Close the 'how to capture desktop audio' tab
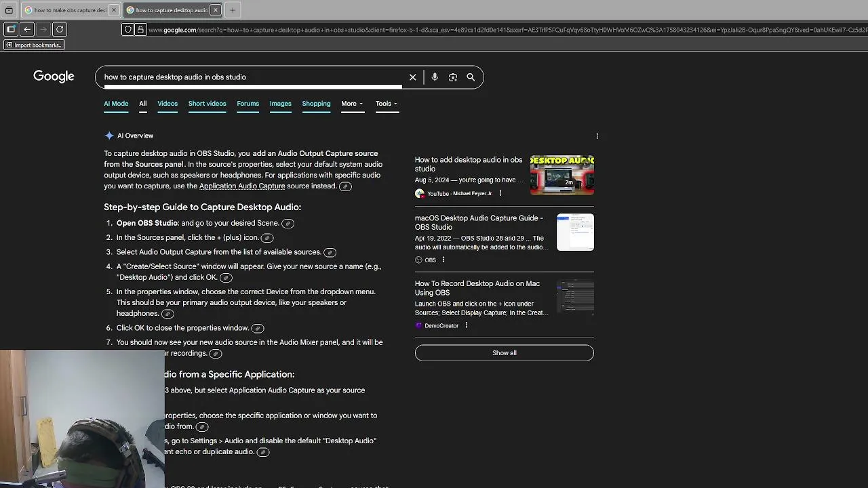This screenshot has height=488, width=868. point(216,10)
